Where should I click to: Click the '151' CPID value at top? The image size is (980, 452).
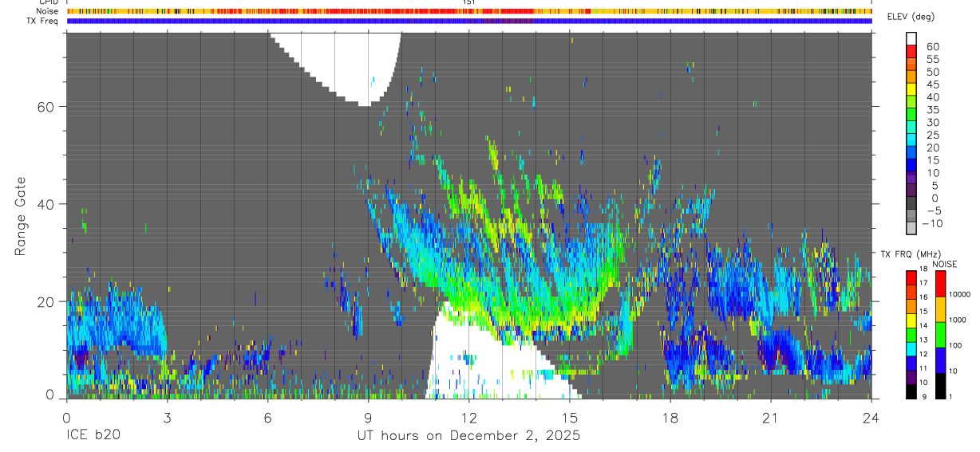(468, 2)
